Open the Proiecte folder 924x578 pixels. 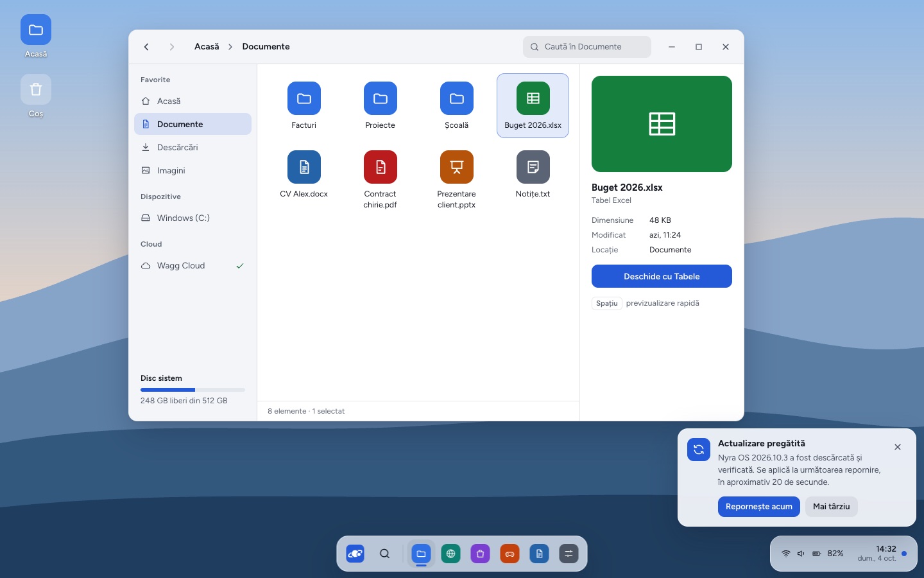point(380,105)
